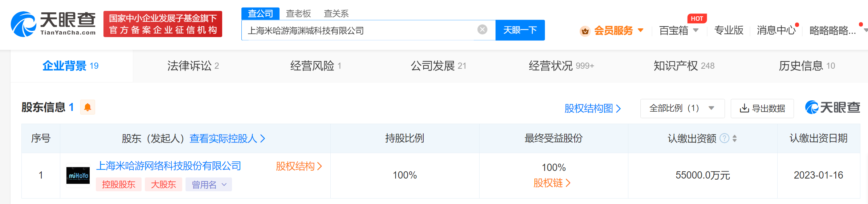
Task: Open the 知识产权 tab
Action: click(684, 66)
